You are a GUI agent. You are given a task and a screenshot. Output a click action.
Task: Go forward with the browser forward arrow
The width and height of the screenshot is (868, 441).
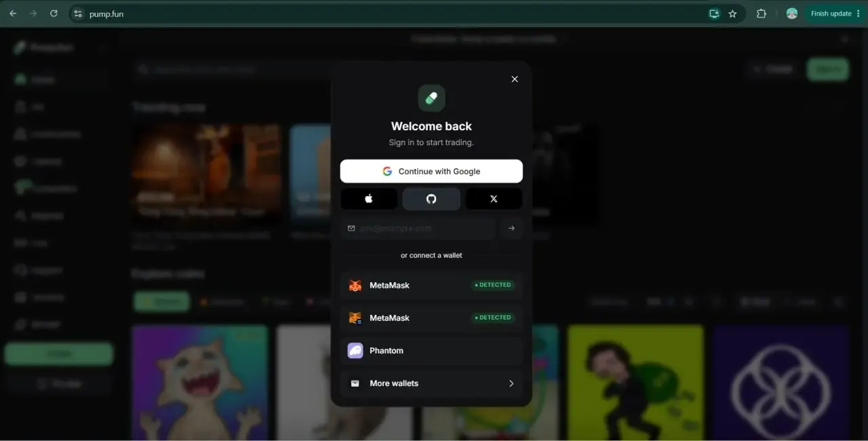click(x=33, y=14)
